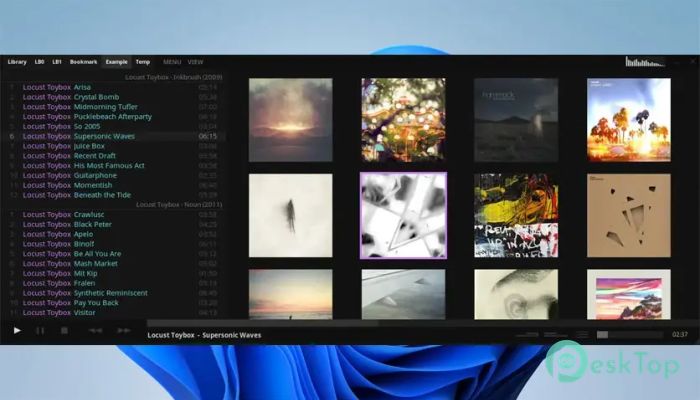Screen dimensions: 700x400
Task: Select the track Juice Box
Action: tap(114, 146)
